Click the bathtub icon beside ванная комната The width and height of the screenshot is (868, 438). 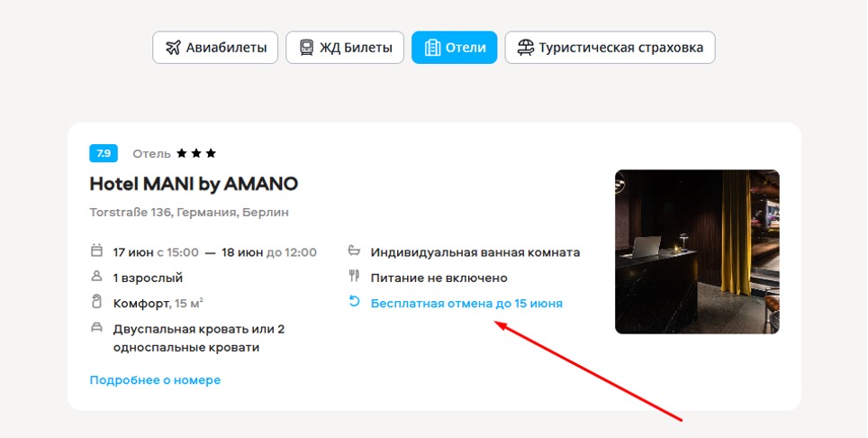(x=354, y=251)
